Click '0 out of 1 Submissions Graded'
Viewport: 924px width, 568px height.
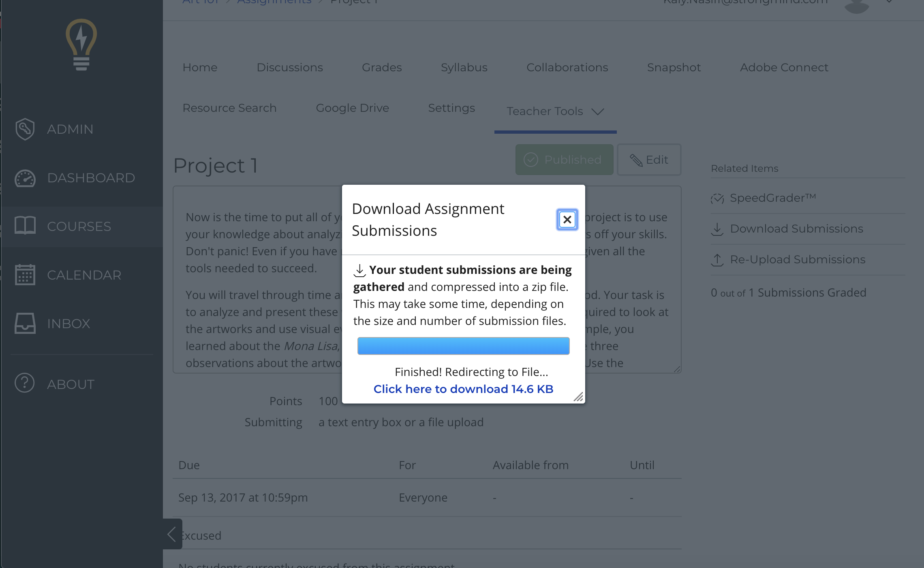pos(789,293)
